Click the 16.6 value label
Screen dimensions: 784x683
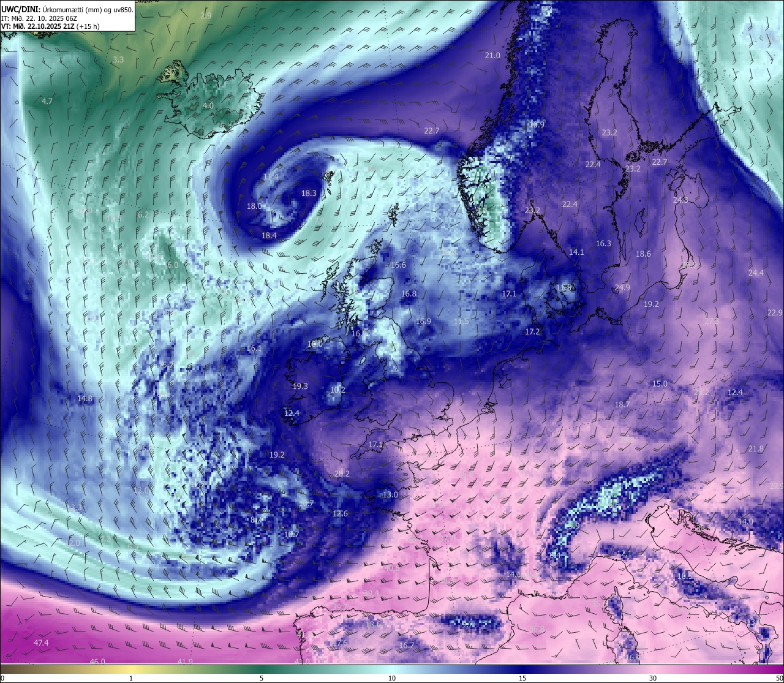pyautogui.click(x=398, y=265)
